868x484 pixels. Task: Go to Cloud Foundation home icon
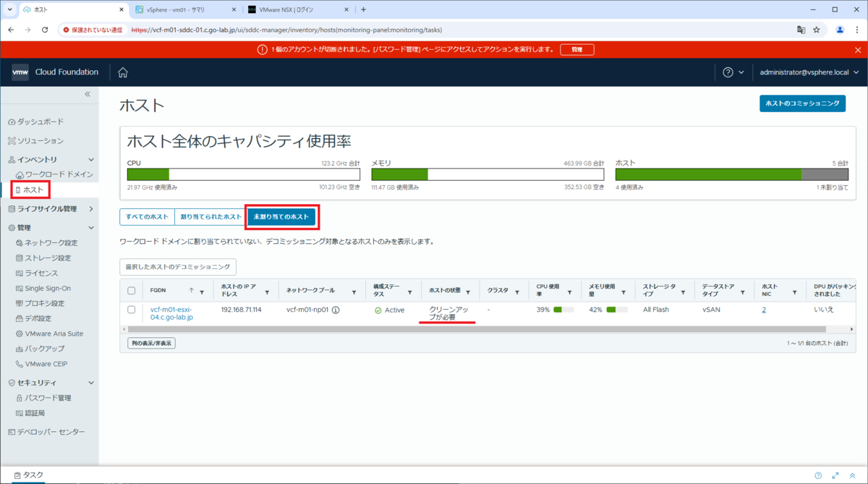pyautogui.click(x=123, y=72)
